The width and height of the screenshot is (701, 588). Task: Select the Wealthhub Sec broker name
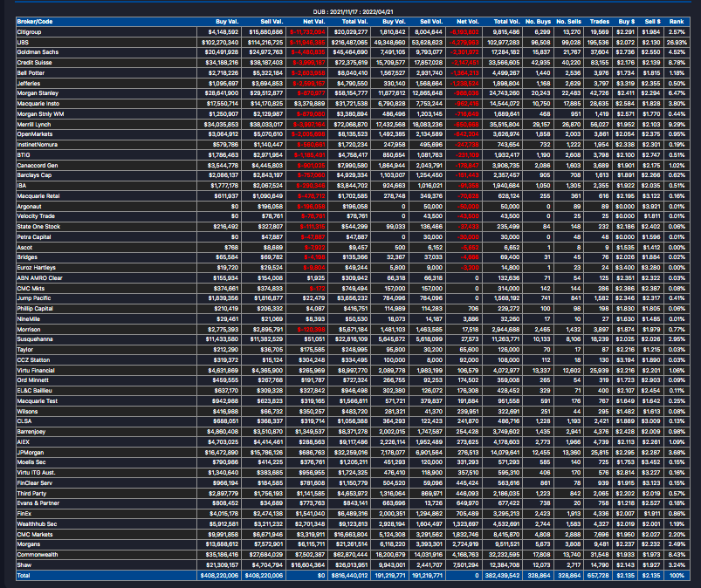tap(38, 524)
